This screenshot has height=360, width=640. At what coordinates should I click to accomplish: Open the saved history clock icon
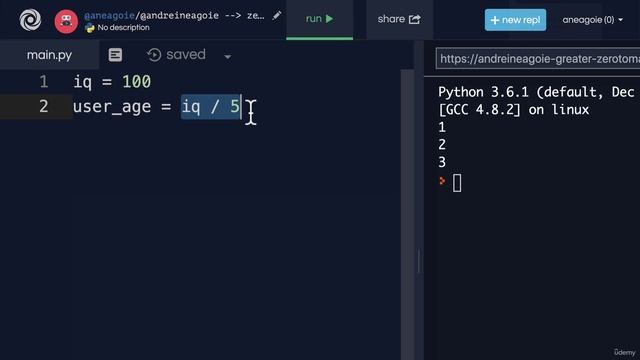point(154,55)
